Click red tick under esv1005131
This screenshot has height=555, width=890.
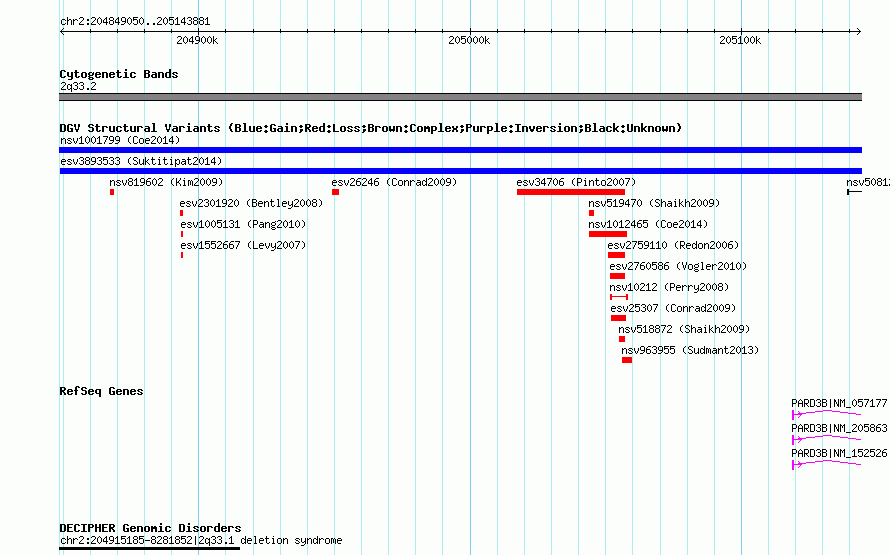point(182,234)
